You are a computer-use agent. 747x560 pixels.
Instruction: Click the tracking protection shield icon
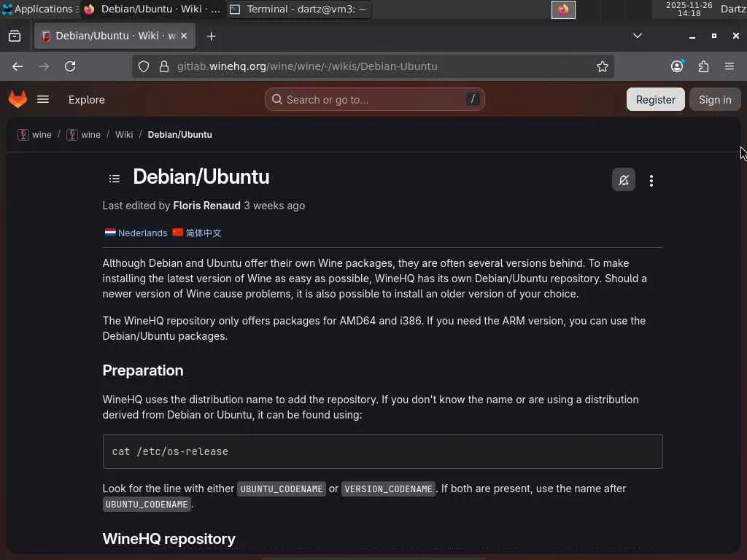pos(144,66)
